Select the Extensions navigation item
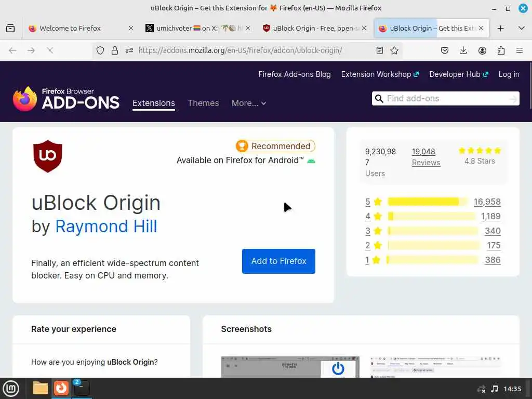 coord(154,103)
